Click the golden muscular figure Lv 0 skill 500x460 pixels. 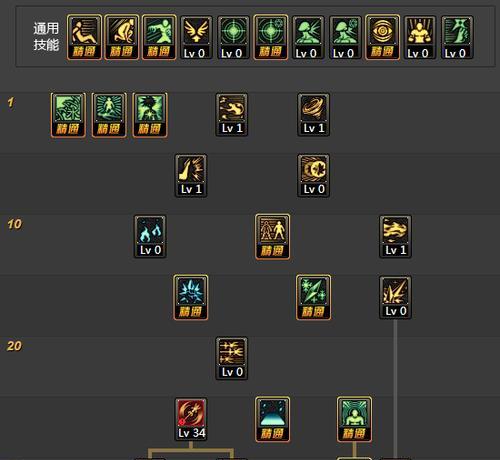(x=420, y=38)
